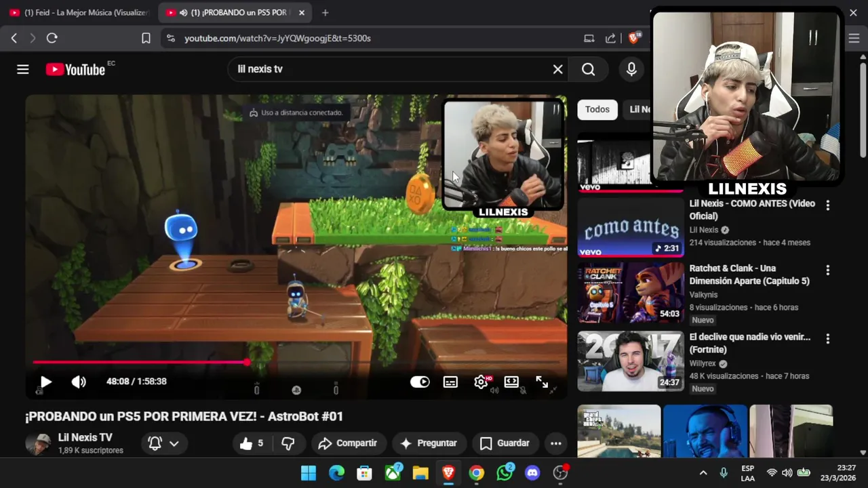
Task: Open Lil Nexis TV channel name link
Action: [x=85, y=437]
